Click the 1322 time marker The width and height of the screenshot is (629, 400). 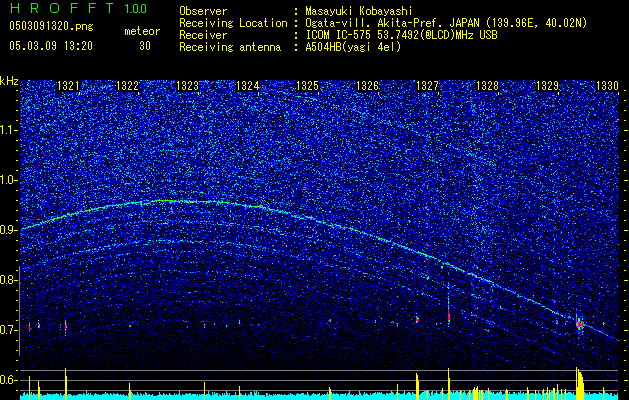[128, 86]
